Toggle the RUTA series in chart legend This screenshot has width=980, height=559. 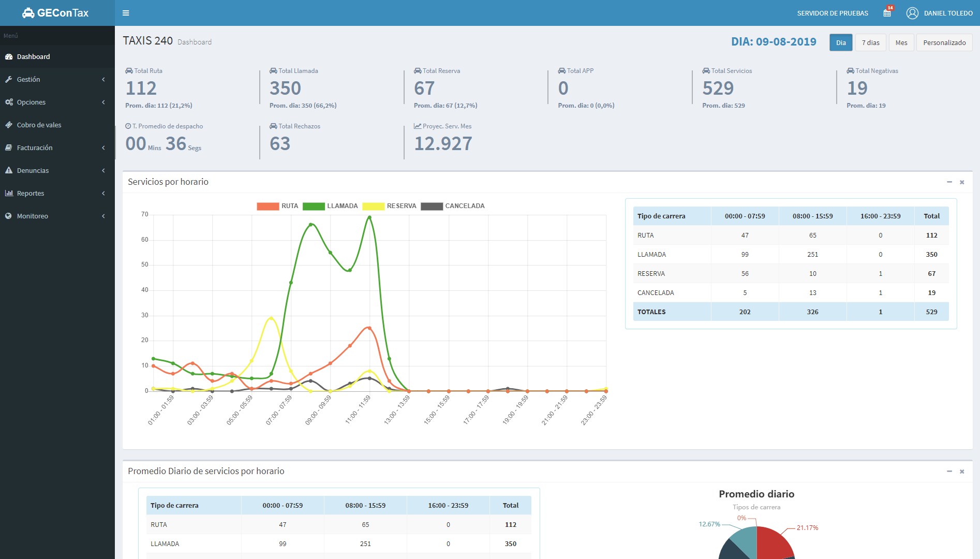point(277,206)
